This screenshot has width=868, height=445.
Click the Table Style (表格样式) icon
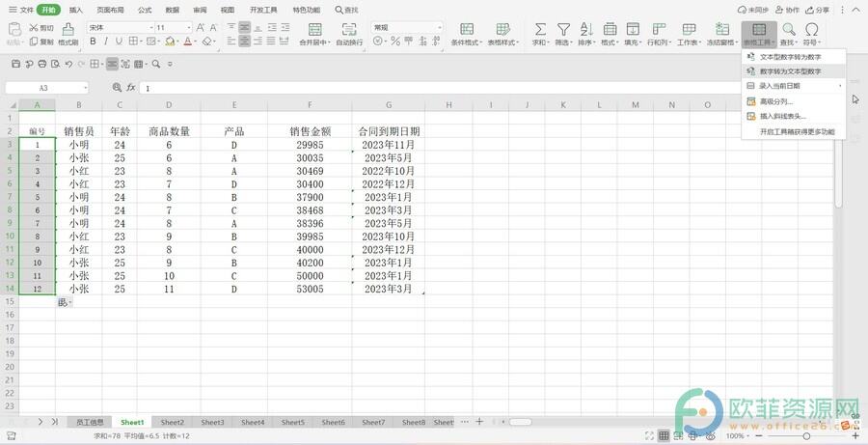tap(502, 29)
